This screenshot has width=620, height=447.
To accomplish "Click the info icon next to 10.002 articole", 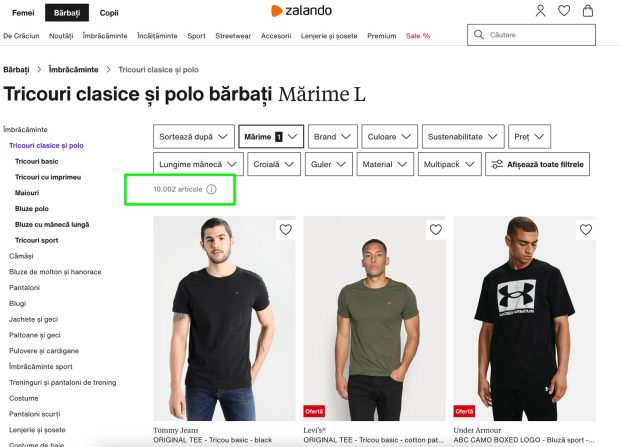I will point(212,189).
